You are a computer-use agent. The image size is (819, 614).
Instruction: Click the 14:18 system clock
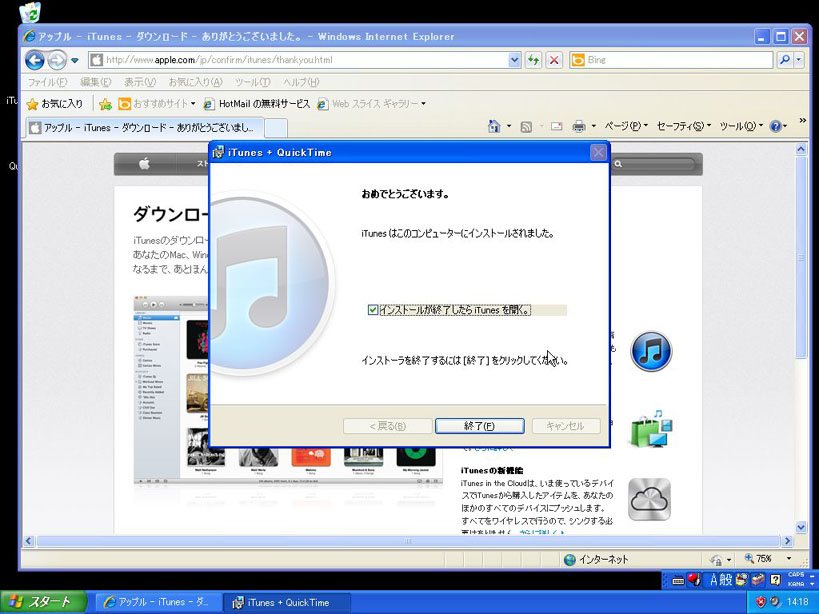[798, 602]
